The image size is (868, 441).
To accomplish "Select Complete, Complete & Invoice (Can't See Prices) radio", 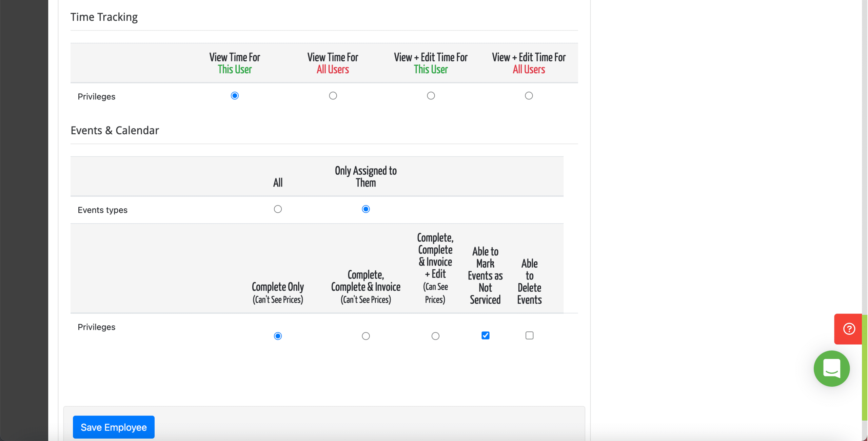I will pyautogui.click(x=366, y=336).
